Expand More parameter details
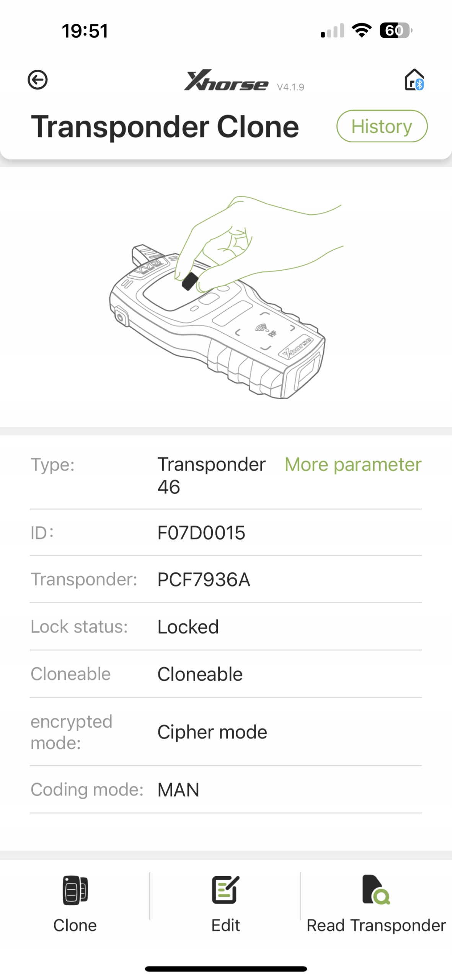The width and height of the screenshot is (452, 980). 353,465
